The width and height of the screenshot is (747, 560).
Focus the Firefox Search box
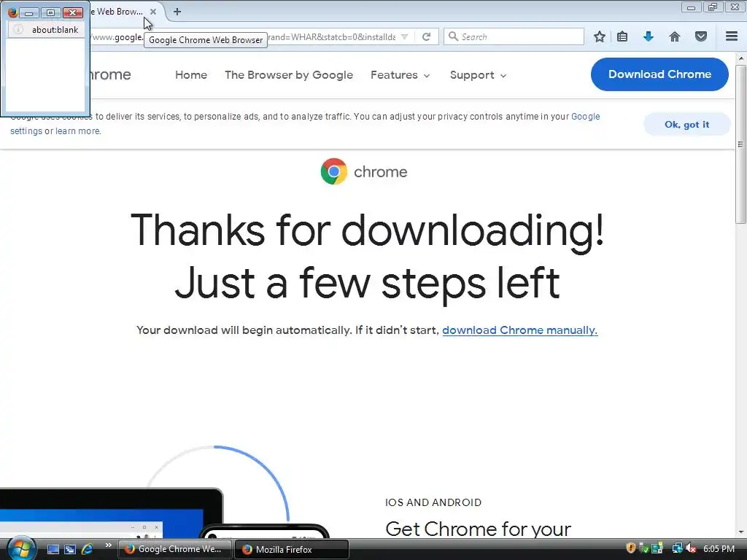click(x=514, y=36)
